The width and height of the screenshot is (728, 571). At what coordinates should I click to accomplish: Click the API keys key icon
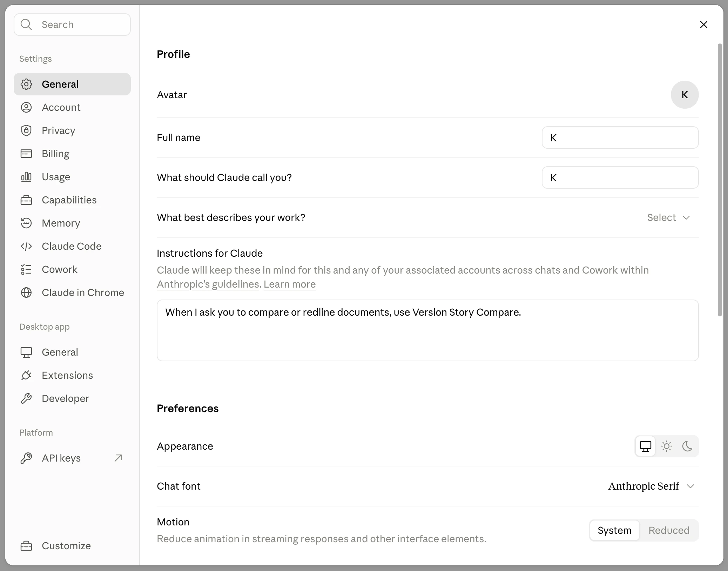tap(26, 458)
